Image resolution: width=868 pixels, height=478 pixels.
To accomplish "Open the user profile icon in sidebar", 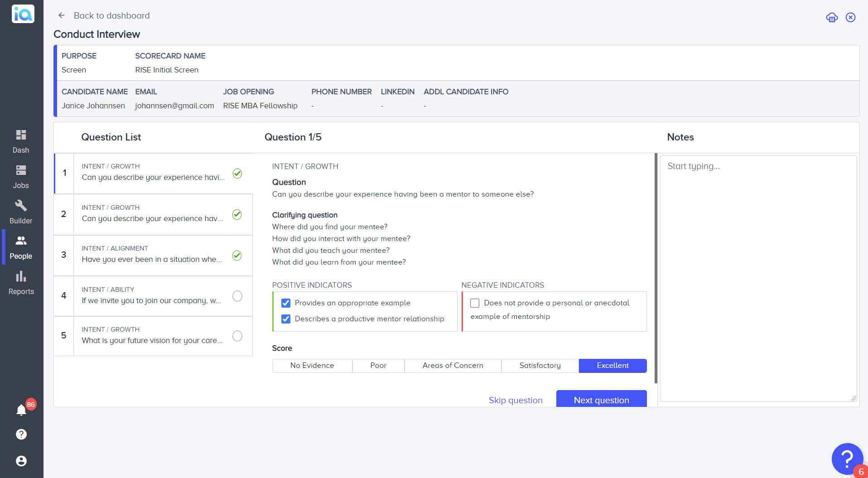I will tap(21, 461).
